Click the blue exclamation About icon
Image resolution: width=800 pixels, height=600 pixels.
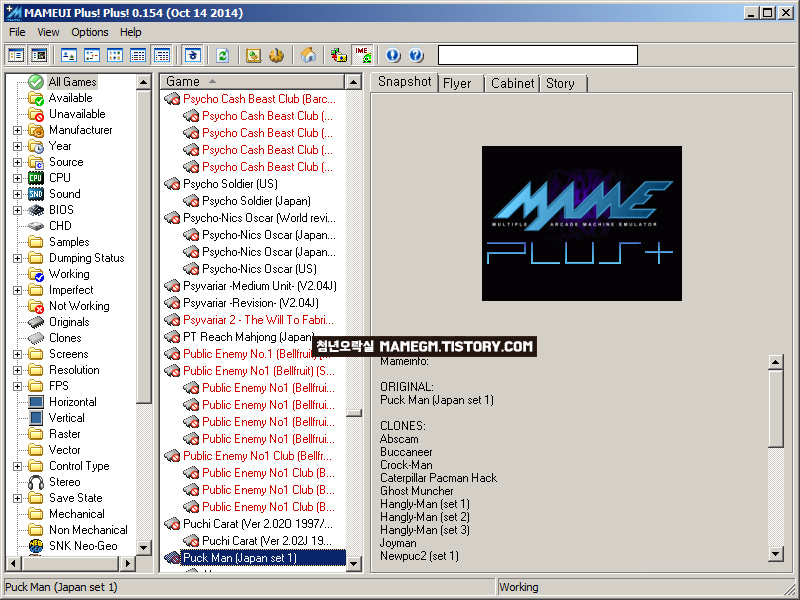(393, 55)
